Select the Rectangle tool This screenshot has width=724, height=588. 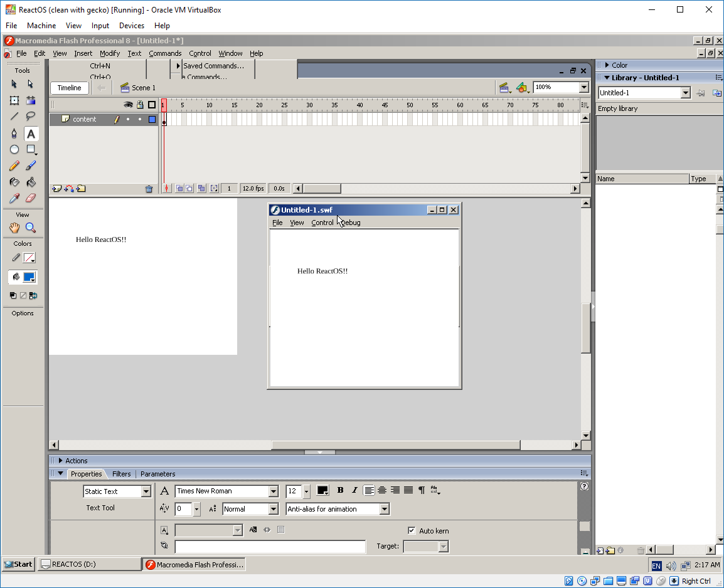click(31, 149)
